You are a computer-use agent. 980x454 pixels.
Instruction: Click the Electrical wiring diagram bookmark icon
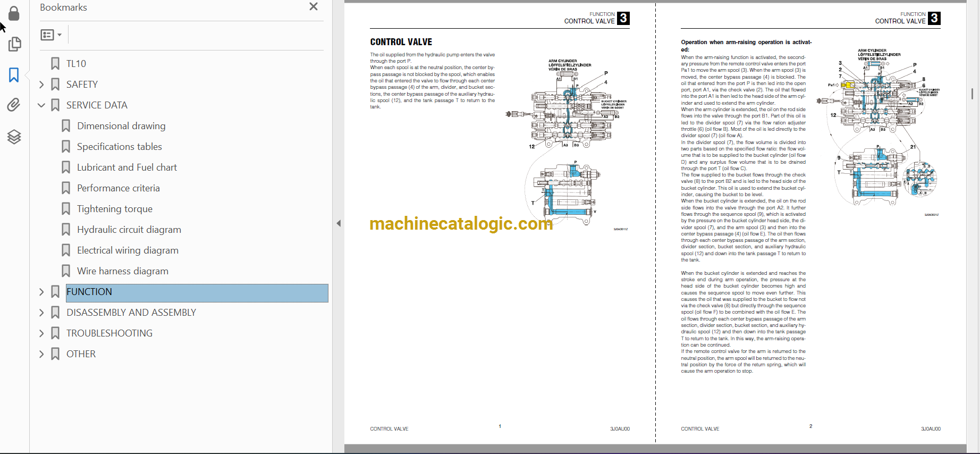point(66,250)
